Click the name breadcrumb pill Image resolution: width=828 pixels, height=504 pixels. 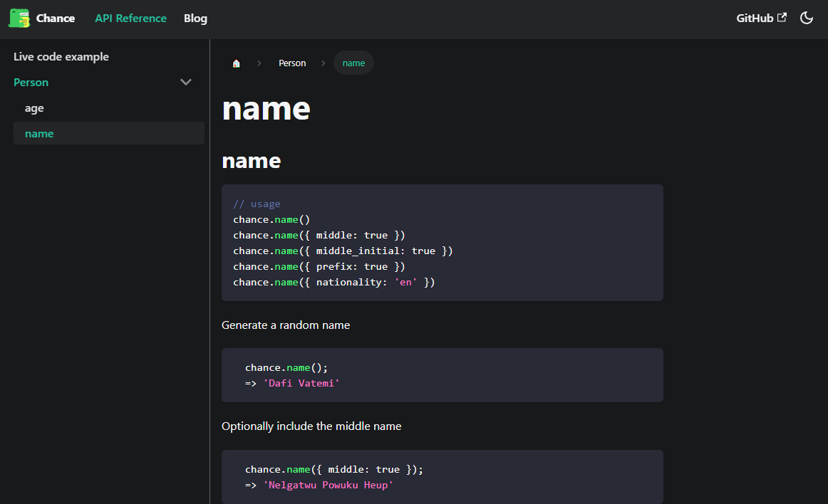point(354,63)
